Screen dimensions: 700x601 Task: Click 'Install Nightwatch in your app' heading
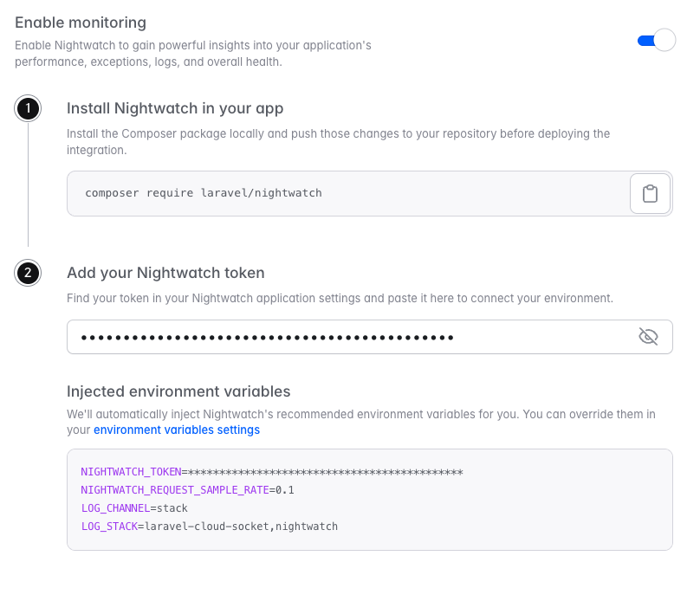175,108
